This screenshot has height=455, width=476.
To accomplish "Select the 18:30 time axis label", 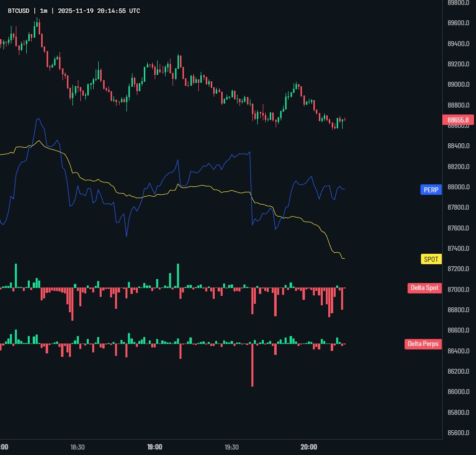I will tap(77, 447).
